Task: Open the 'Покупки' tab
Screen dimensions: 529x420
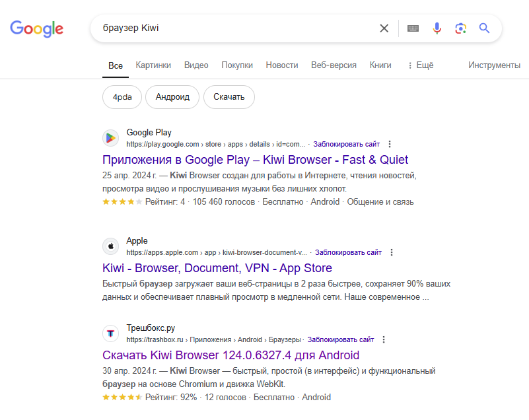Action: [237, 65]
